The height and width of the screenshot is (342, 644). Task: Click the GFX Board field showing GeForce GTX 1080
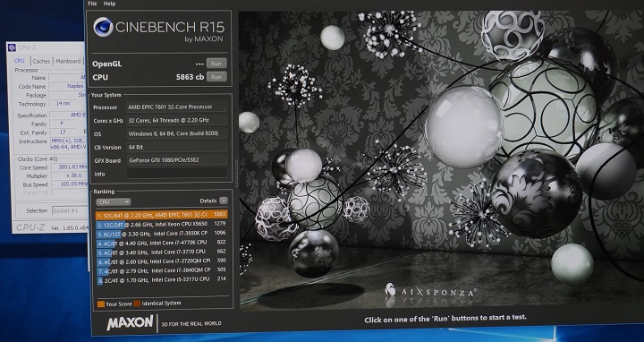[x=177, y=160]
